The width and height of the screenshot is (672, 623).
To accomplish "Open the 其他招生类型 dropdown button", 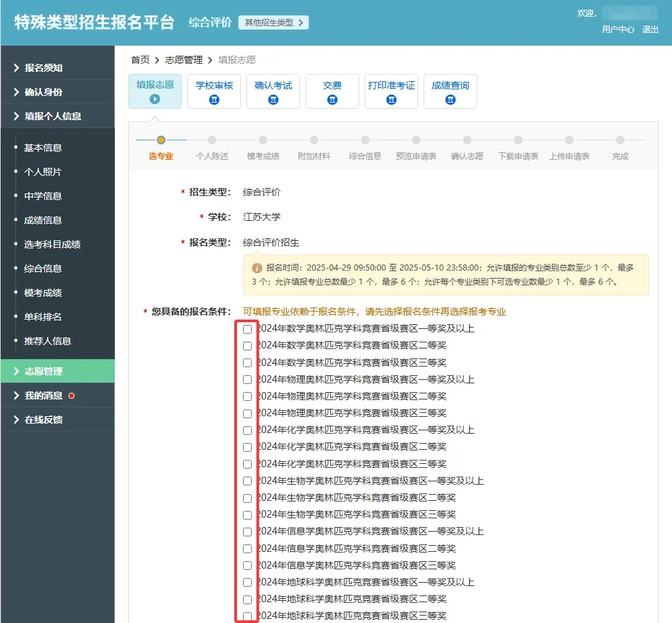I will pyautogui.click(x=273, y=23).
